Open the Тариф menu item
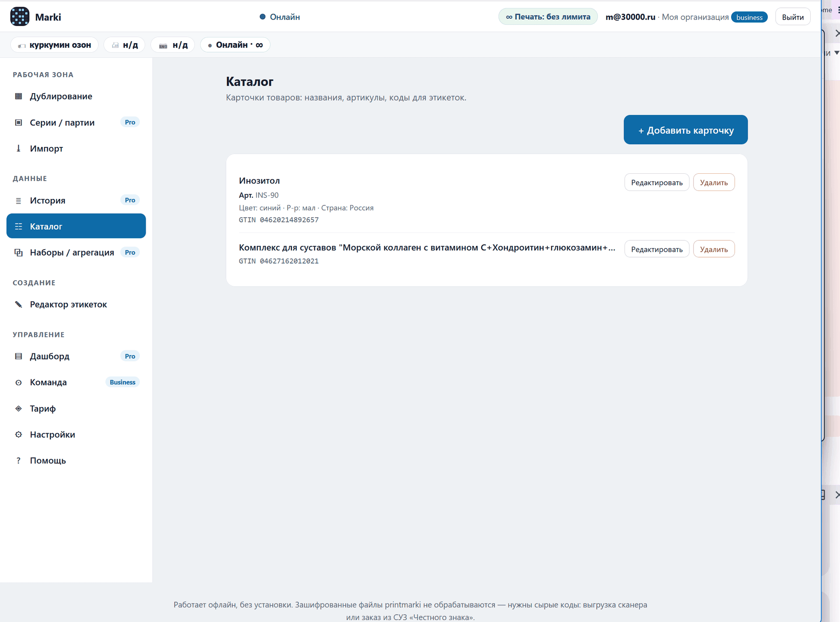The height and width of the screenshot is (622, 840). tap(76, 408)
